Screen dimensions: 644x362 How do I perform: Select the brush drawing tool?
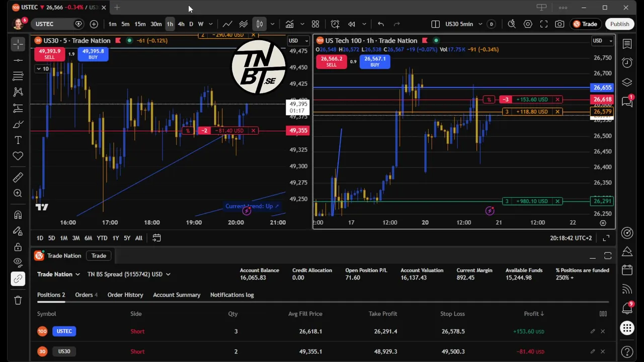pyautogui.click(x=18, y=124)
